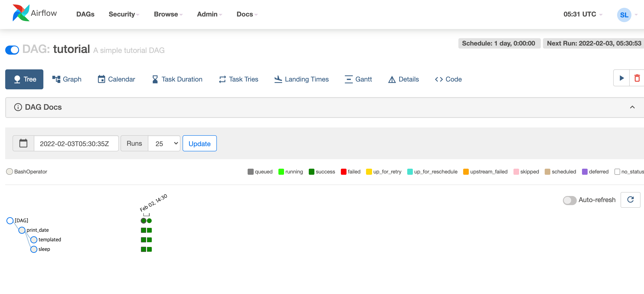Click the no_status legend box
The height and width of the screenshot is (294, 644).
point(617,172)
